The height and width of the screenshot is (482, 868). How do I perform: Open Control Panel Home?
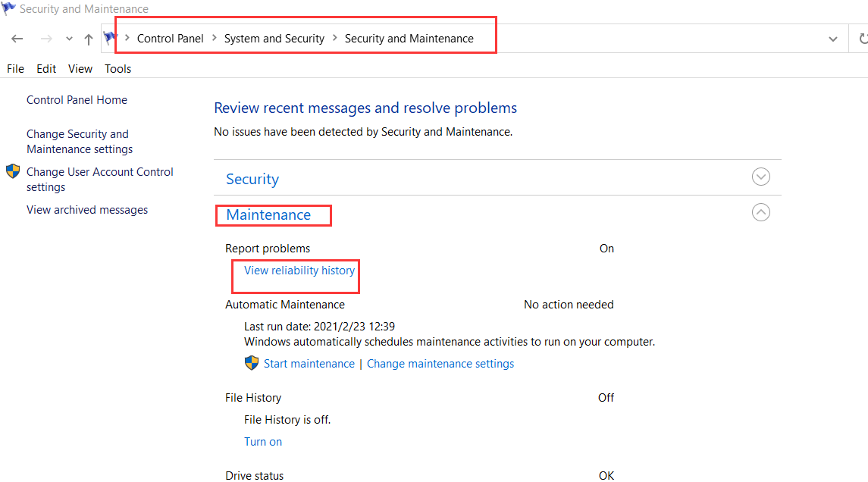77,100
